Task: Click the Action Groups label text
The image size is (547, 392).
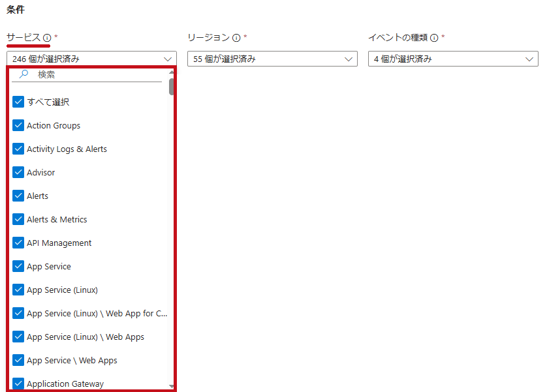Action: coord(54,125)
